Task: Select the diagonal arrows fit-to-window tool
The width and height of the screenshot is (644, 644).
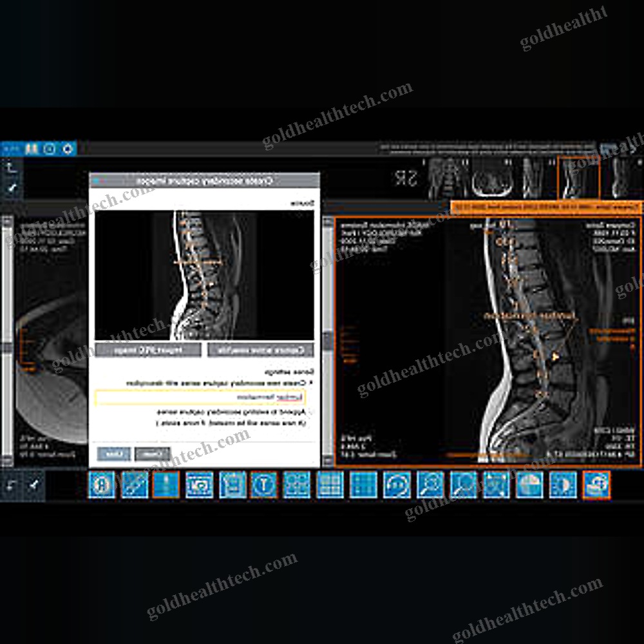Action: (x=496, y=485)
